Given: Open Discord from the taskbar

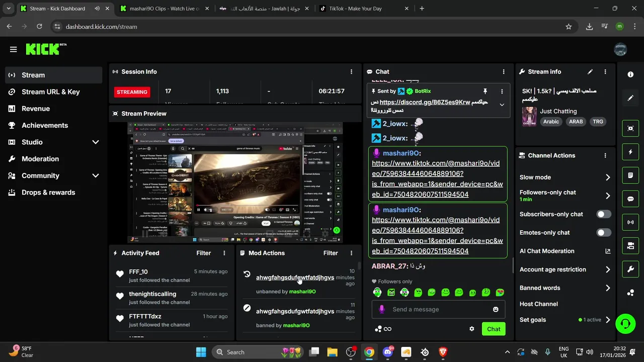Looking at the screenshot, I should tap(388, 352).
